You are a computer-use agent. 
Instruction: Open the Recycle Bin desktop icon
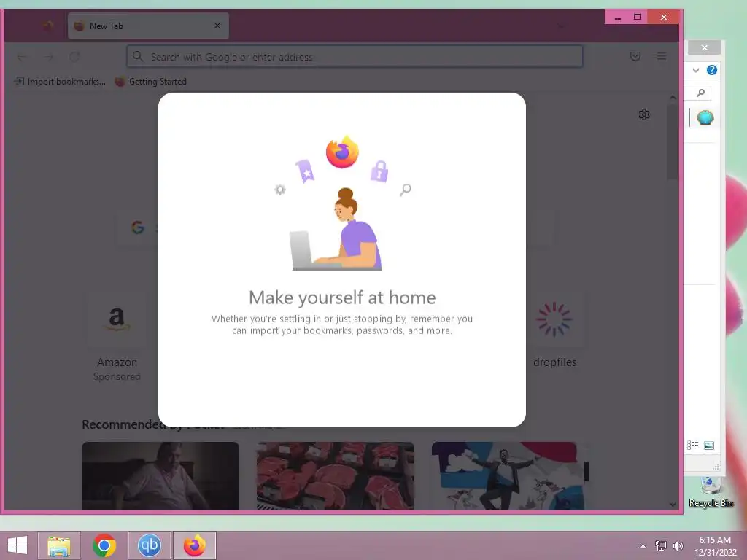(x=711, y=493)
